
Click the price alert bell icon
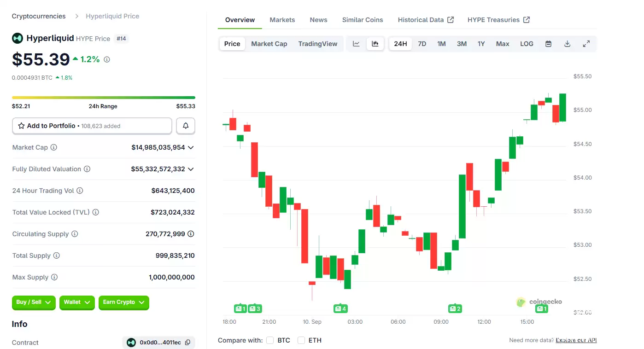click(186, 126)
